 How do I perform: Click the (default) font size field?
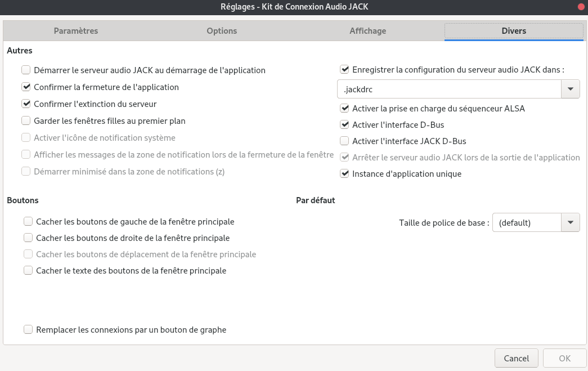(527, 222)
